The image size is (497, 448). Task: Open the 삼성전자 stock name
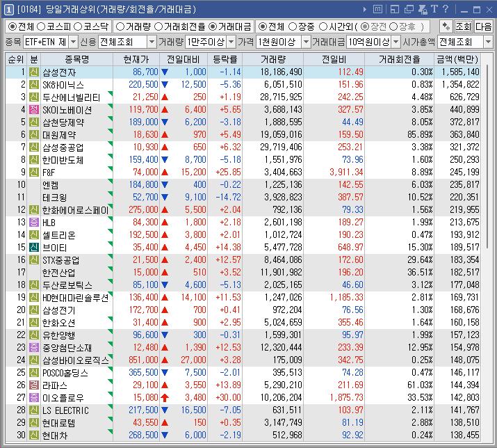point(59,72)
